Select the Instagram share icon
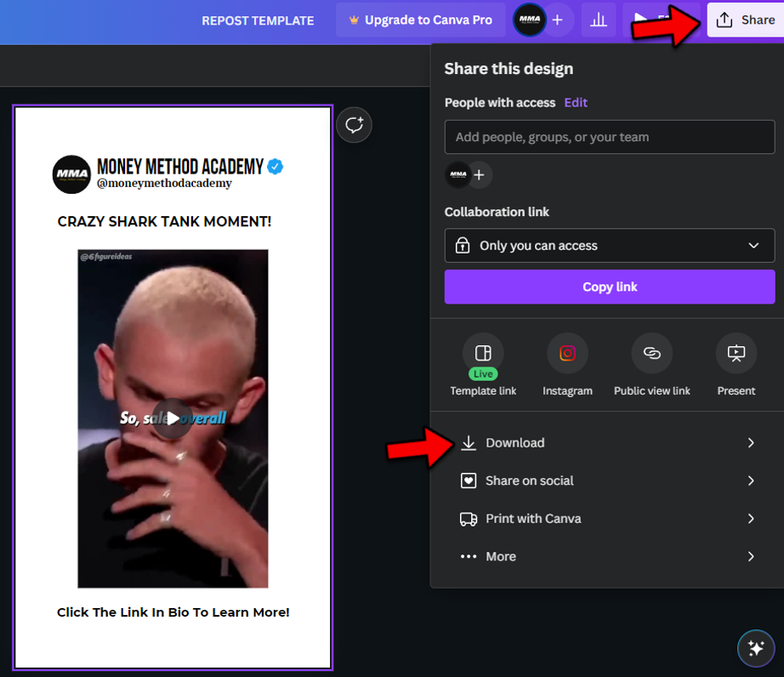The height and width of the screenshot is (677, 784). (x=567, y=354)
